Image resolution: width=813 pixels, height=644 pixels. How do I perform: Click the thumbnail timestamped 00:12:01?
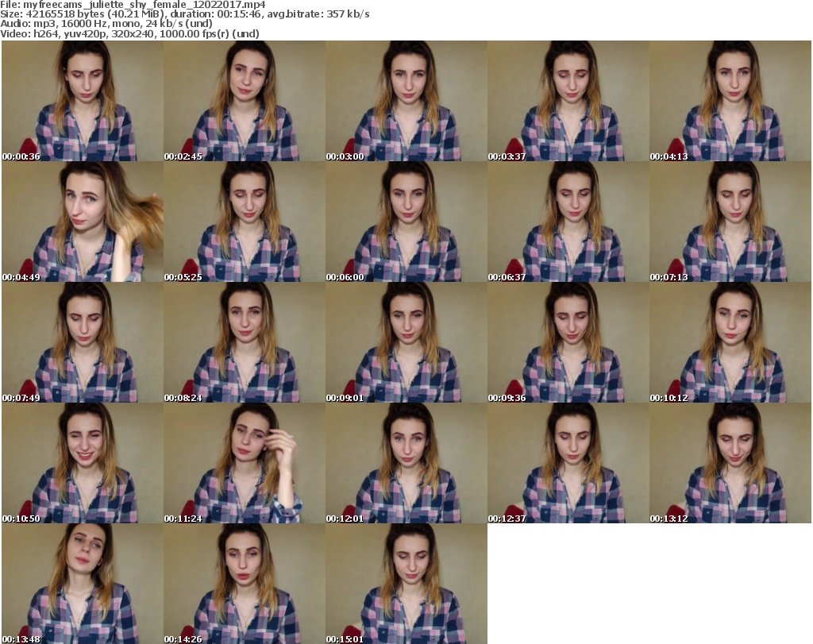406,463
